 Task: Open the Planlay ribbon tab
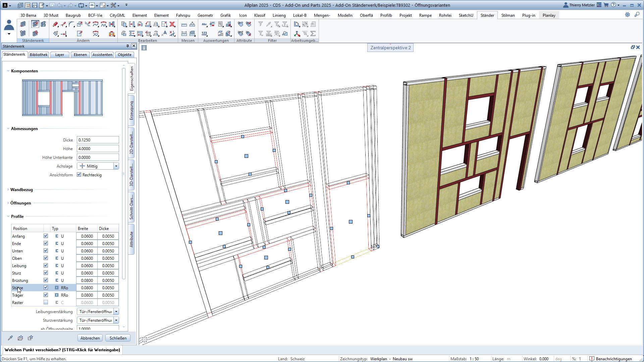(x=549, y=15)
